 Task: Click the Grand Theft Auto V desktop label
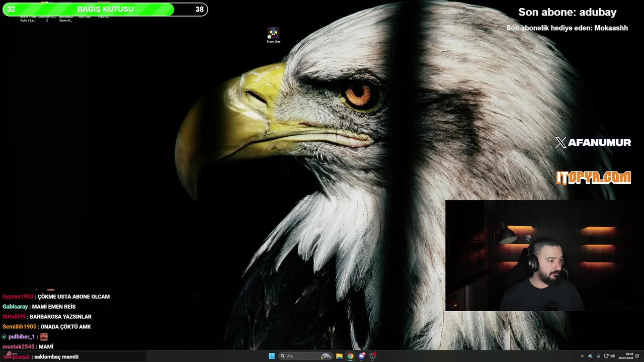(x=28, y=19)
